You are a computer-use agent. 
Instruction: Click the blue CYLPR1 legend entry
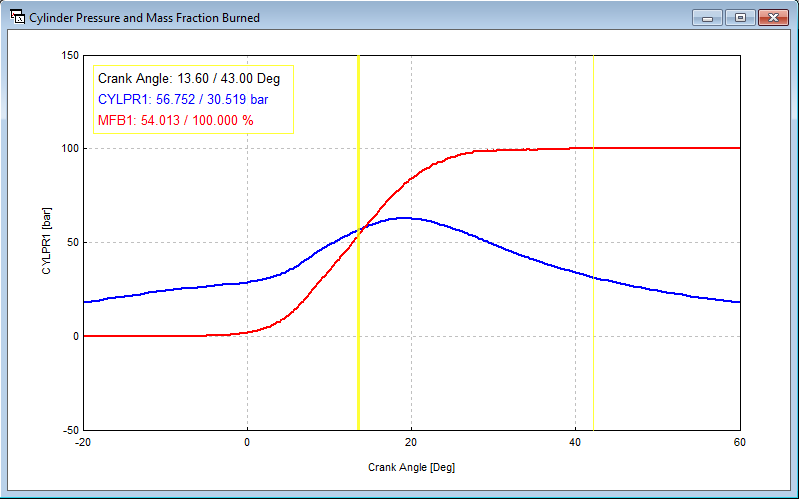click(x=182, y=99)
